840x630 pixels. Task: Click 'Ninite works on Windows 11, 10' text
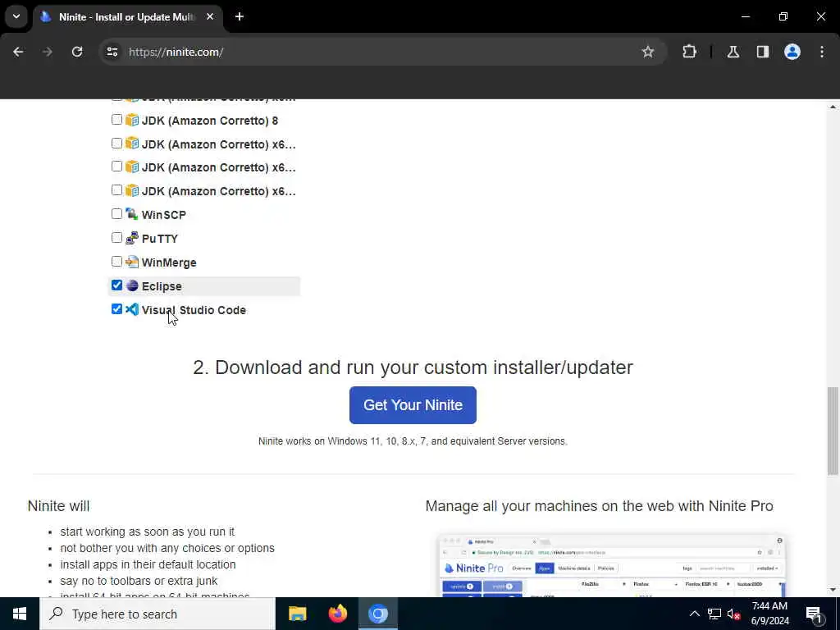413,441
